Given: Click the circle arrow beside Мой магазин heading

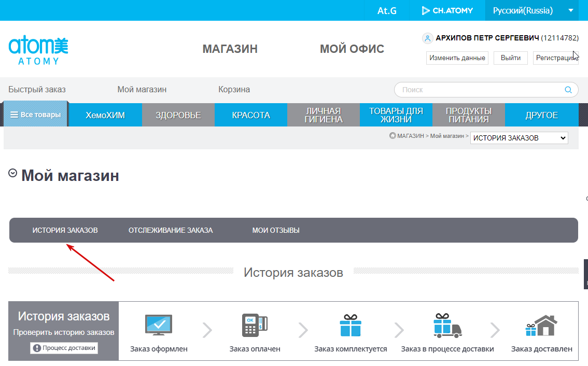Looking at the screenshot, I should 13,173.
